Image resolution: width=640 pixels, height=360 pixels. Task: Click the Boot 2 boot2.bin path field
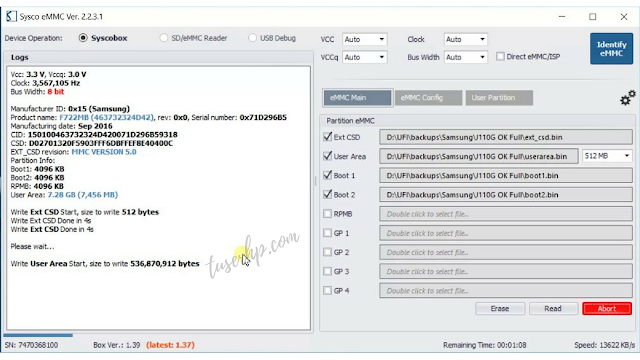(x=506, y=195)
